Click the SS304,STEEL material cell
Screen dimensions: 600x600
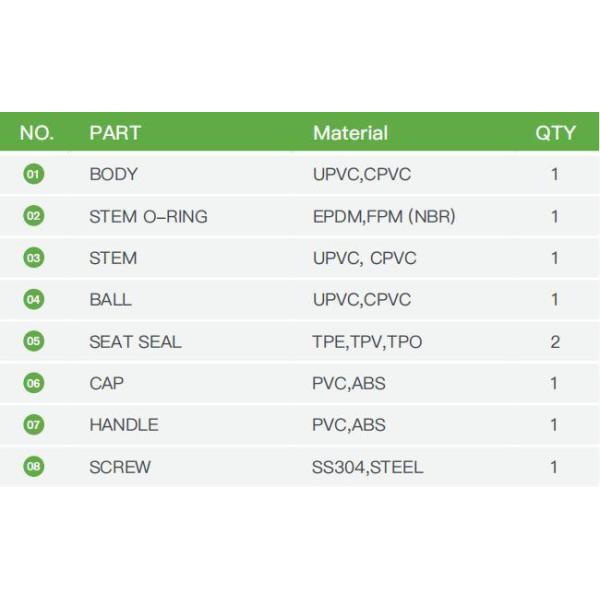click(367, 467)
